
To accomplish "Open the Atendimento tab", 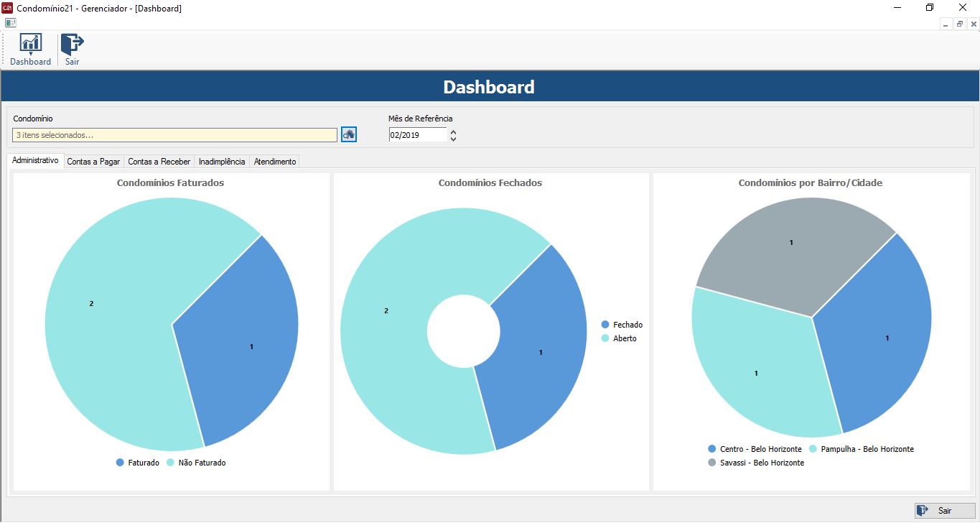I will [x=275, y=162].
